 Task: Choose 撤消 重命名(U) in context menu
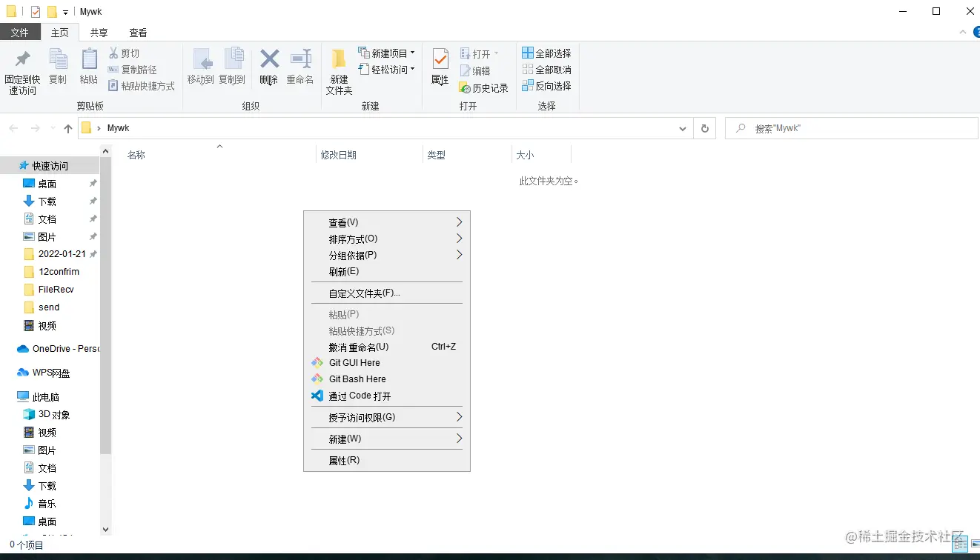387,347
